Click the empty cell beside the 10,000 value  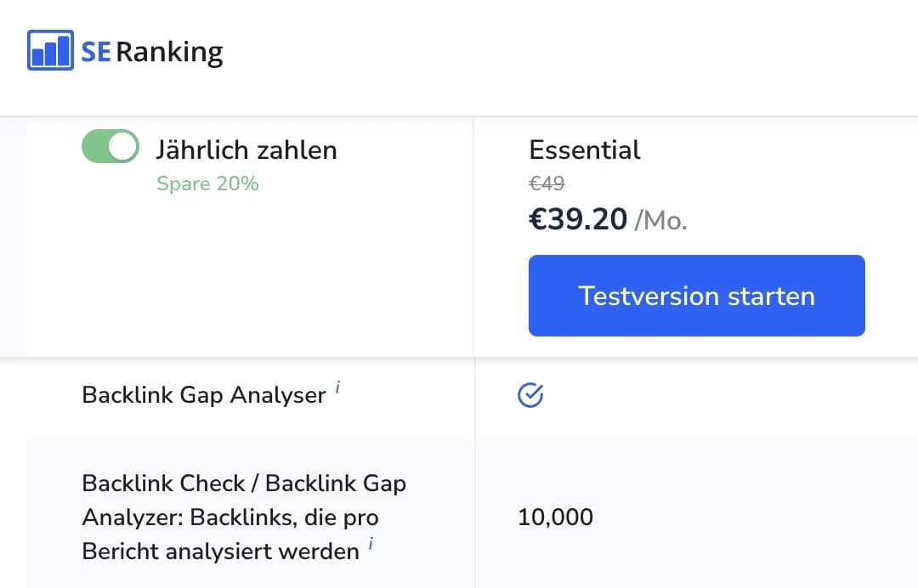click(x=765, y=517)
